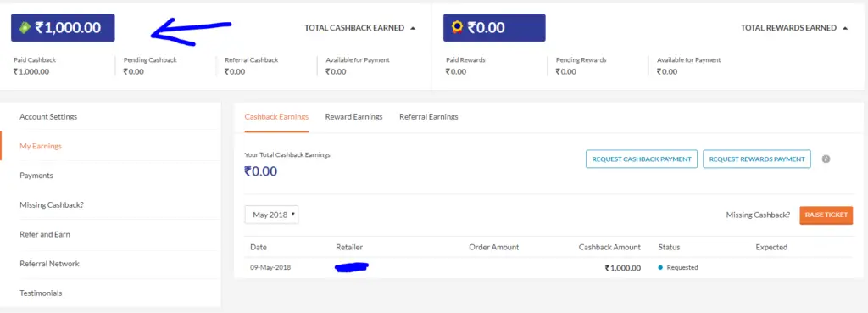
Task: Click the blue Requested status dot
Action: point(660,267)
